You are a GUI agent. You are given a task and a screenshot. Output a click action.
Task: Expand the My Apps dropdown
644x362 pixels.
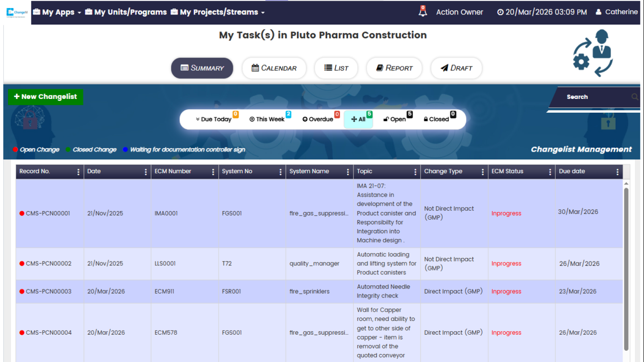[x=57, y=12]
